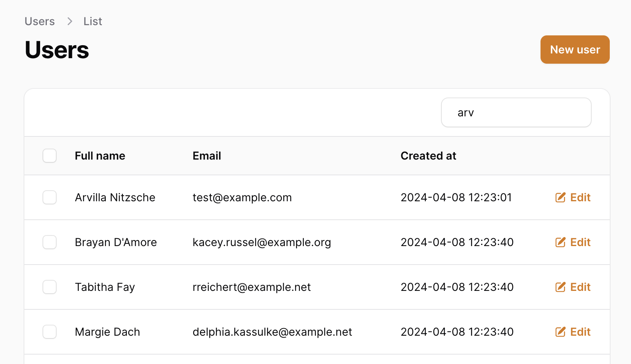
Task: Open the test@example.com email cell
Action: coord(242,197)
